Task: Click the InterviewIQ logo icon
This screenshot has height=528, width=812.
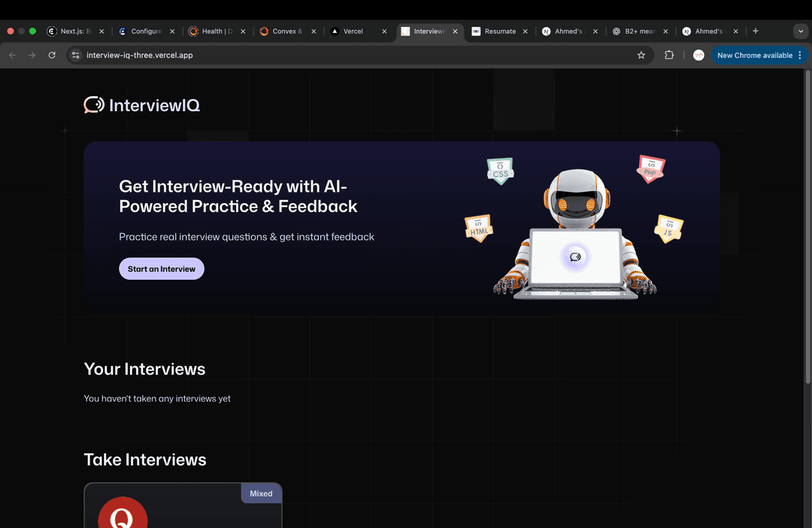Action: (94, 105)
